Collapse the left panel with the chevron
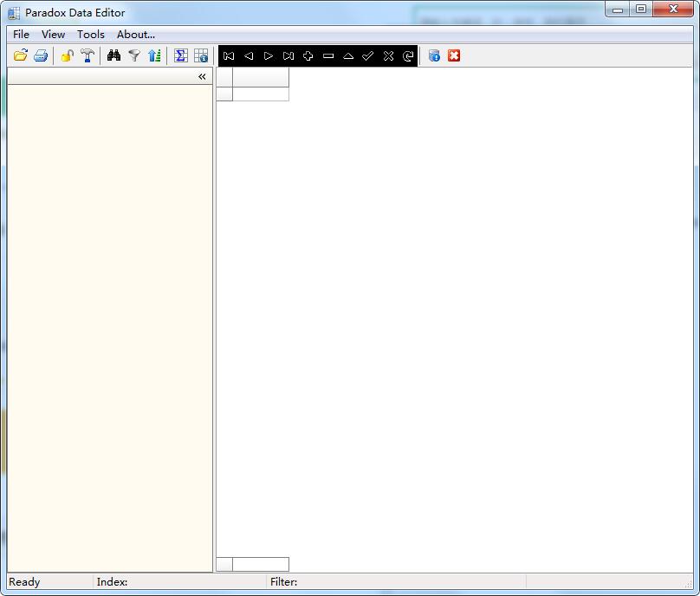Viewport: 700px width, 596px height. point(201,76)
